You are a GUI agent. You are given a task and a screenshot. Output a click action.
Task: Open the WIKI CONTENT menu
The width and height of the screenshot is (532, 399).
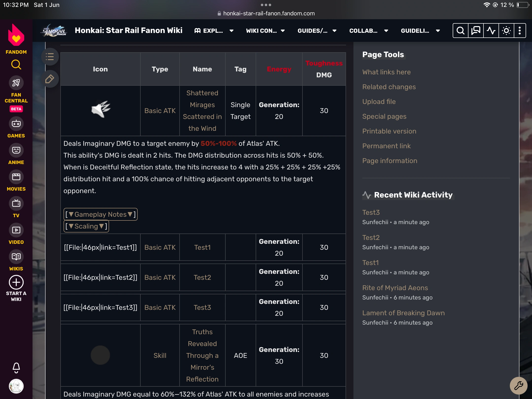coord(265,31)
